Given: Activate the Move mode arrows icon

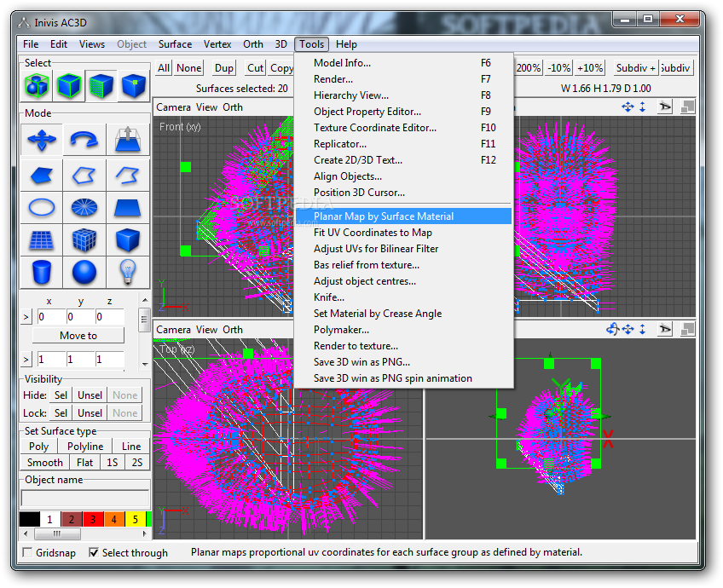Looking at the screenshot, I should click(42, 140).
